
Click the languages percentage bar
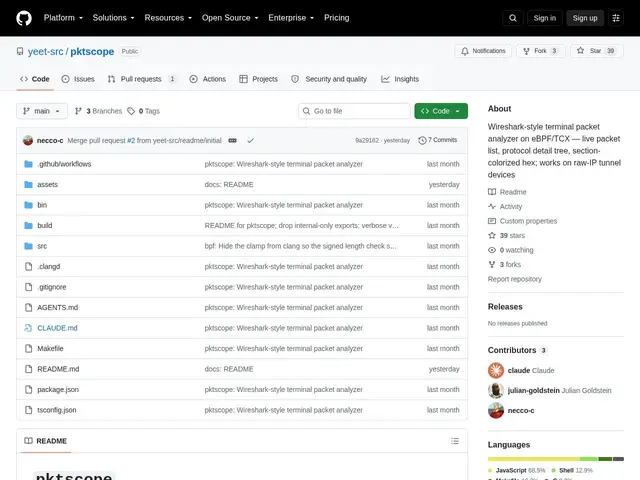click(556, 459)
